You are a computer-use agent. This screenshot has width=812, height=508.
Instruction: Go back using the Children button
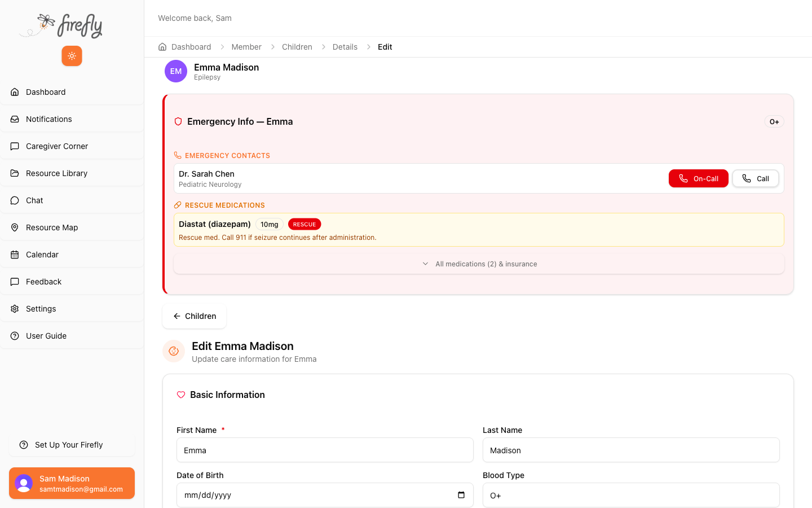[195, 316]
